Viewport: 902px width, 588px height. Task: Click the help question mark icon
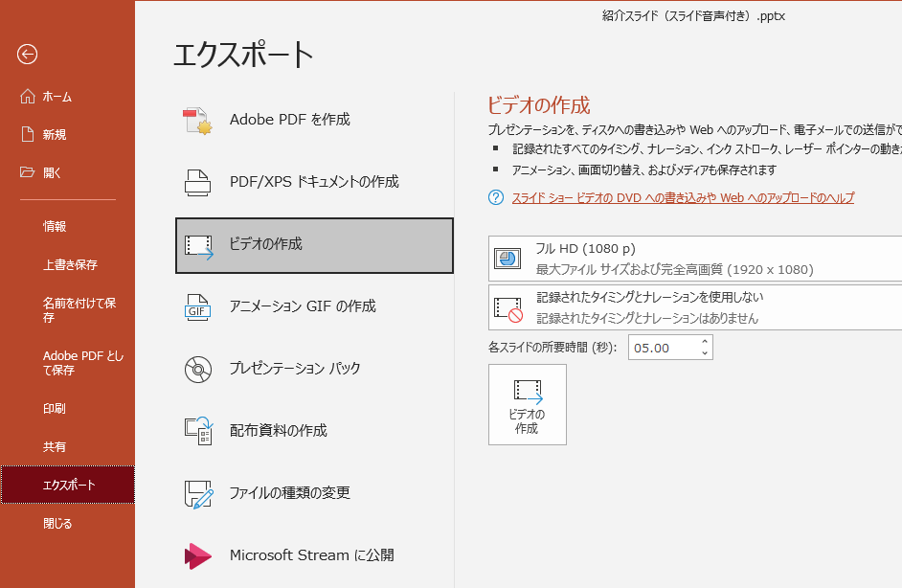tap(495, 198)
